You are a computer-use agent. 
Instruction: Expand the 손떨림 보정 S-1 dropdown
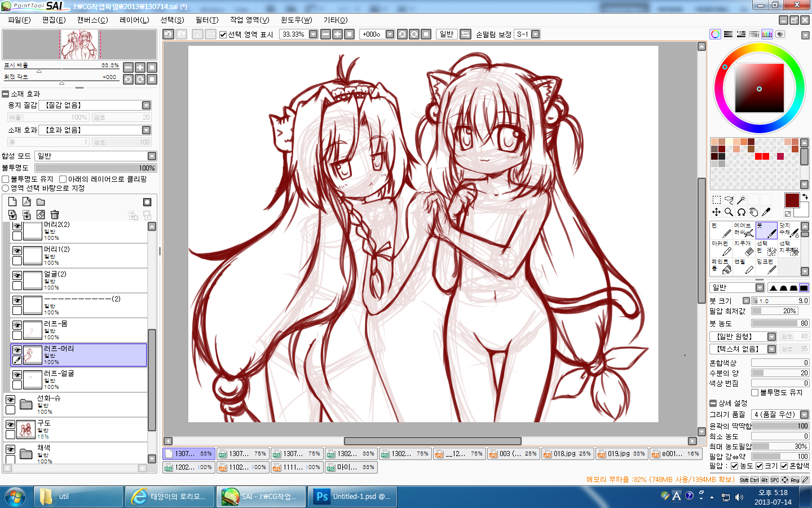point(535,34)
